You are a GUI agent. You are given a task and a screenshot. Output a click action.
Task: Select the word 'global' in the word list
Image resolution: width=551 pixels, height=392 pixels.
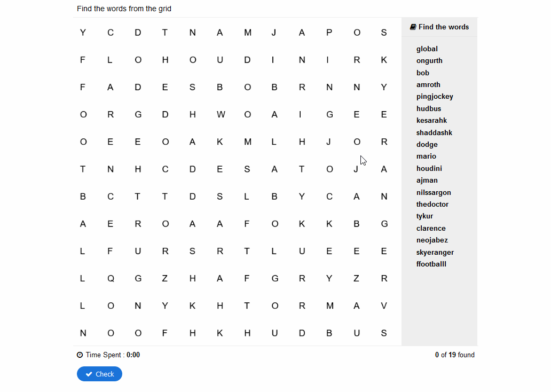427,49
